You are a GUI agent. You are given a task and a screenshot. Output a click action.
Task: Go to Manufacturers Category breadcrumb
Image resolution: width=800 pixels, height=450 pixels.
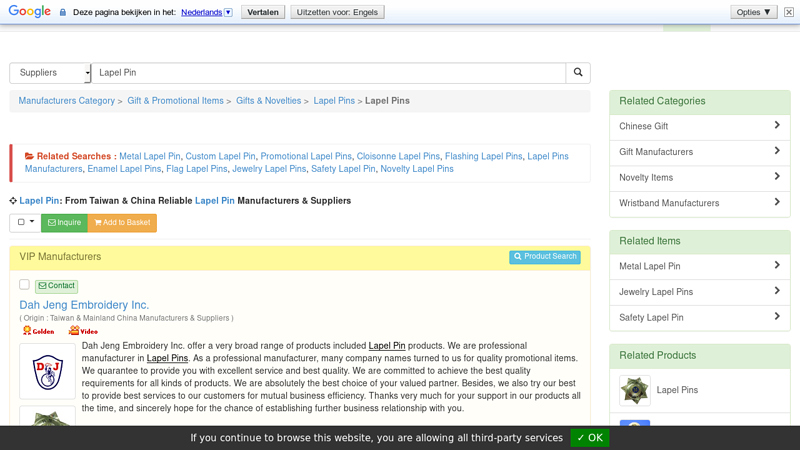[67, 101]
